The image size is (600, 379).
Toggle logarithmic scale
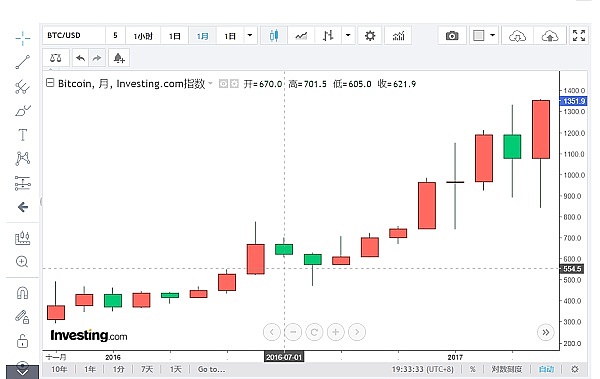click(507, 369)
